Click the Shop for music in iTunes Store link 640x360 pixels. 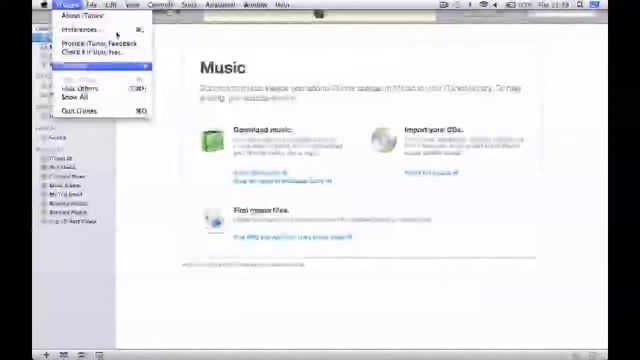tap(282, 181)
